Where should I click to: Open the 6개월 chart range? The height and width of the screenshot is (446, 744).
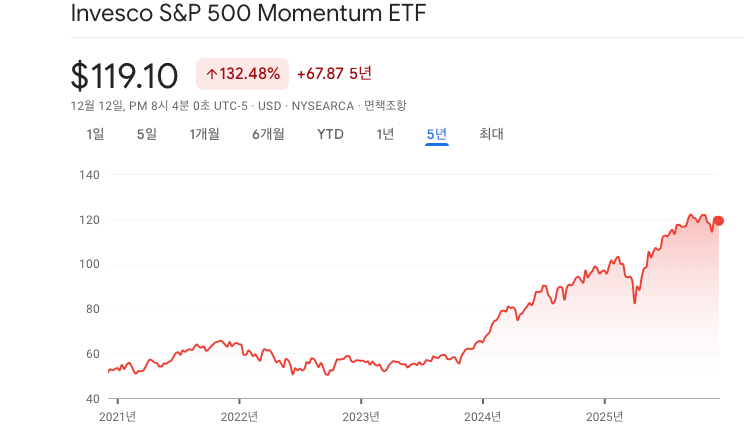(x=268, y=134)
